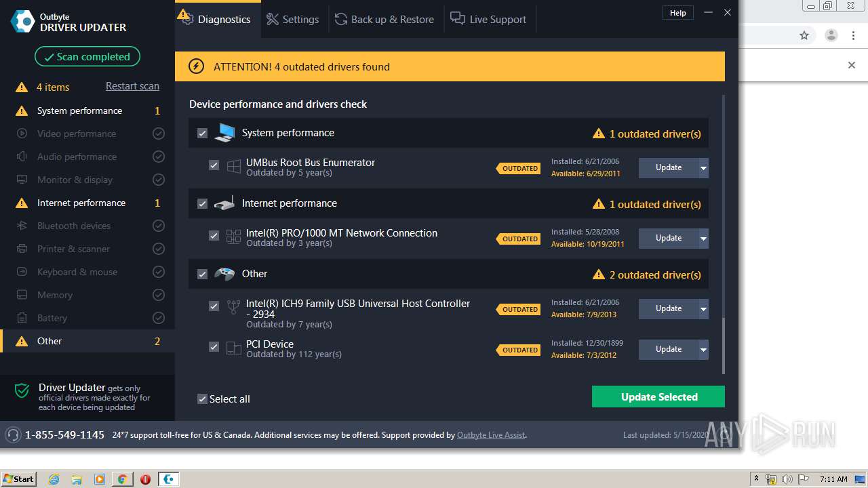Open Update dropdown arrow for PCI Device
Viewport: 868px width, 488px height.
pos(703,350)
